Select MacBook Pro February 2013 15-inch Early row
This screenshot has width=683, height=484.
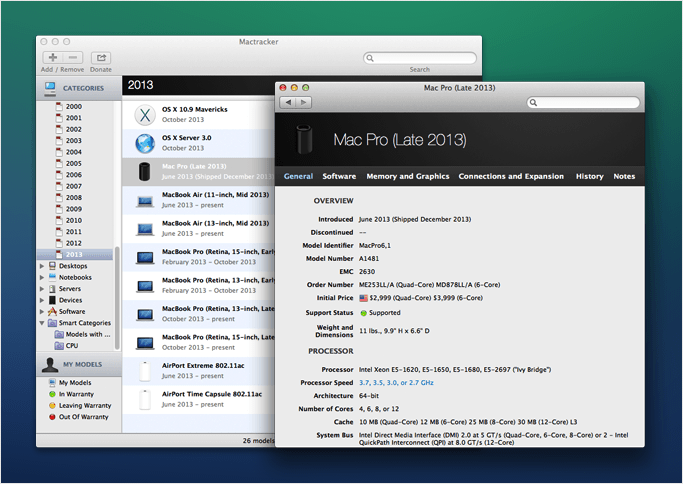pos(198,257)
